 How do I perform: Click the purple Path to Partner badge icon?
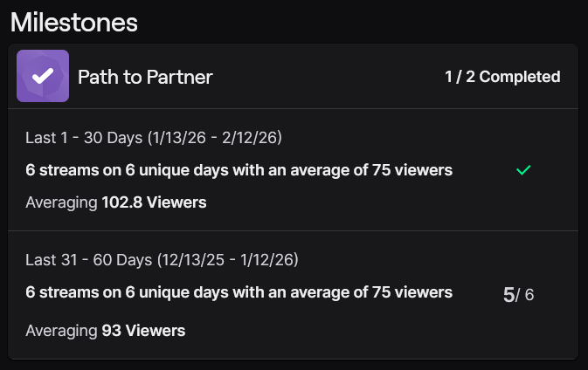click(x=43, y=77)
